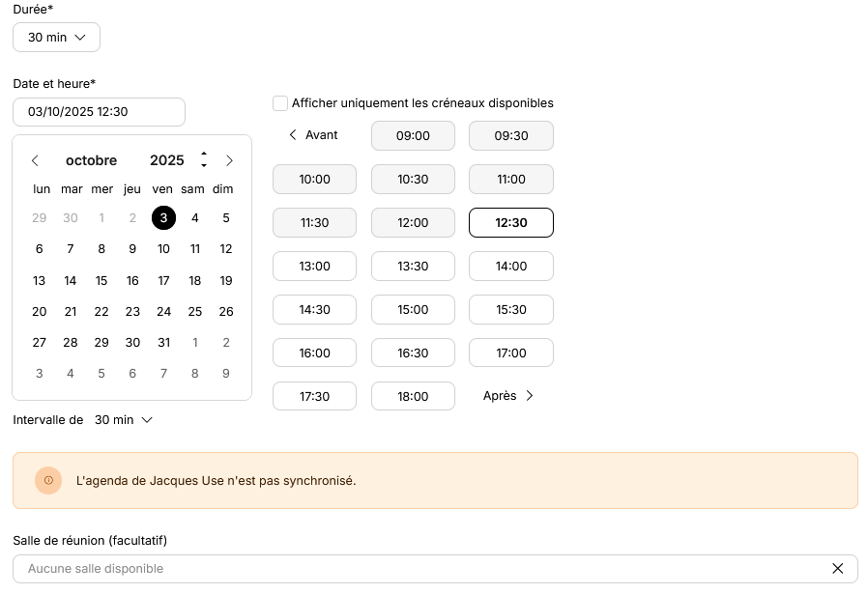Select the 14:30 time slot
Viewport: 868px width, 594px height.
314,310
